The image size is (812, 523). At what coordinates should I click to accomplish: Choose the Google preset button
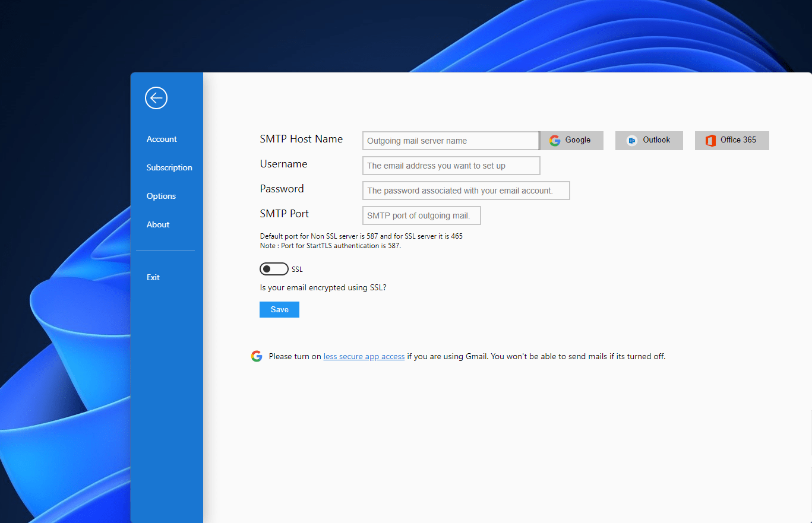click(571, 140)
